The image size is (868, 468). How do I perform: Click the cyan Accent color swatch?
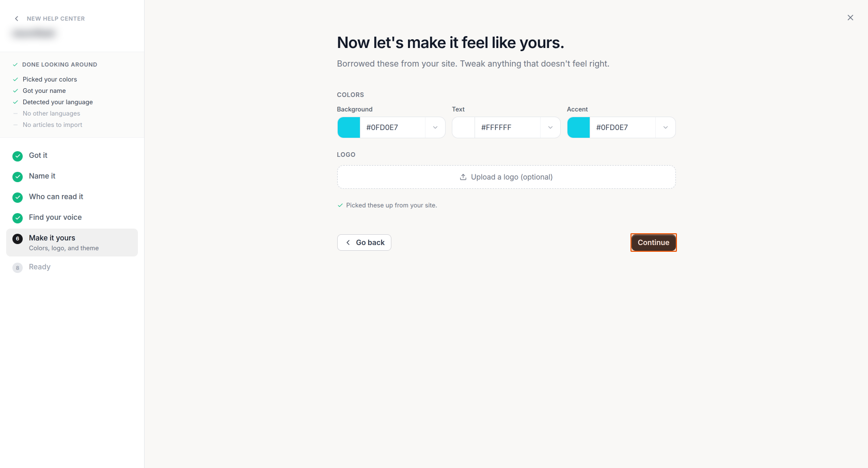tap(578, 127)
